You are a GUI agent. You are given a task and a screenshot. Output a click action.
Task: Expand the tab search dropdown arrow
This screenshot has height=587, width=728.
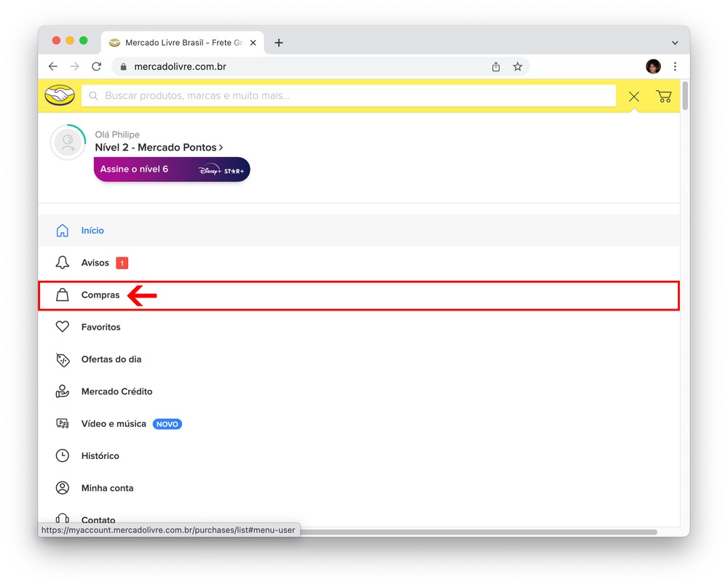point(675,43)
